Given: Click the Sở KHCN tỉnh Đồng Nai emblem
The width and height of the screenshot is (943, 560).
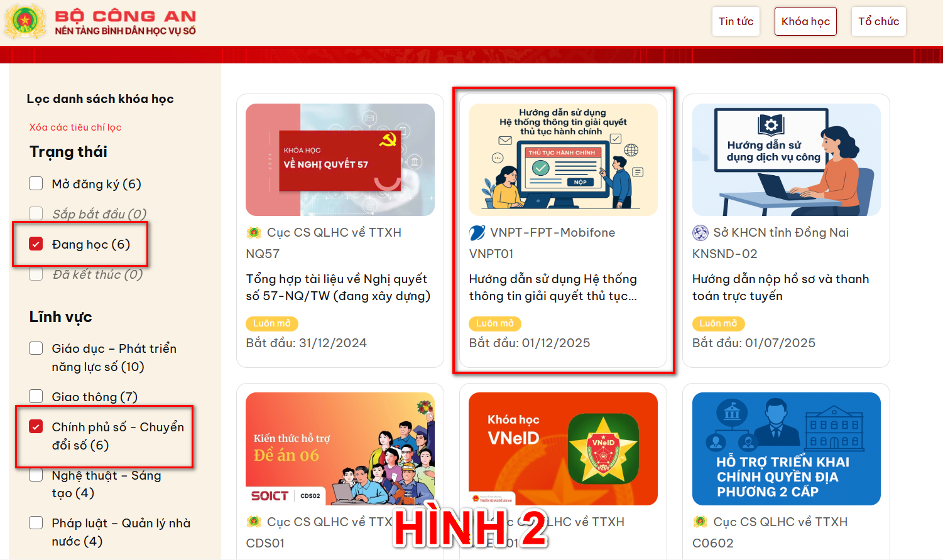Looking at the screenshot, I should click(700, 233).
